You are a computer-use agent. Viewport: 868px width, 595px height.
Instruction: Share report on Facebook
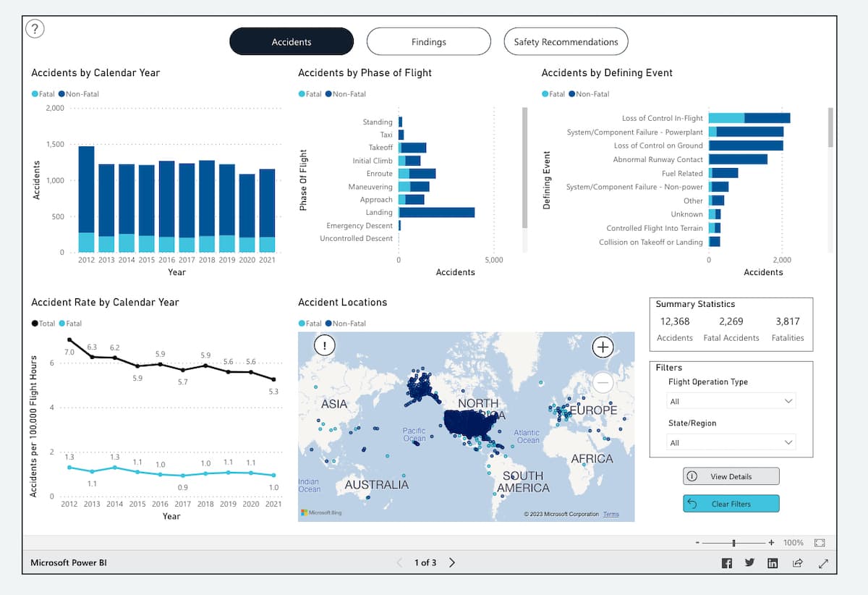[727, 563]
